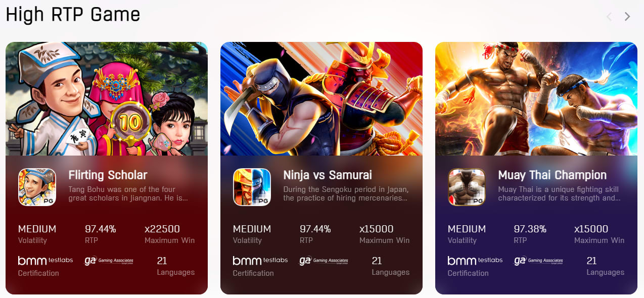Click the 97.38% RTP value on Muay Thai card
The image size is (644, 298).
(530, 229)
